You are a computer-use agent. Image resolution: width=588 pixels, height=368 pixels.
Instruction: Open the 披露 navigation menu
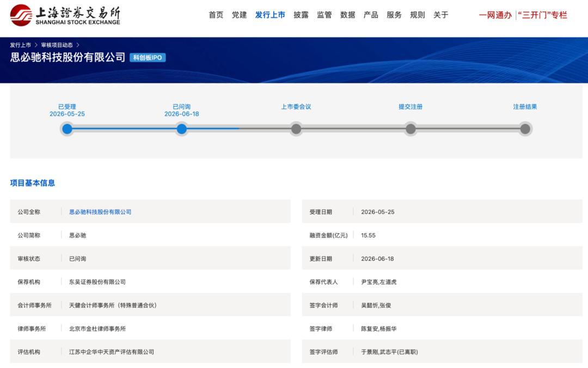pyautogui.click(x=301, y=15)
